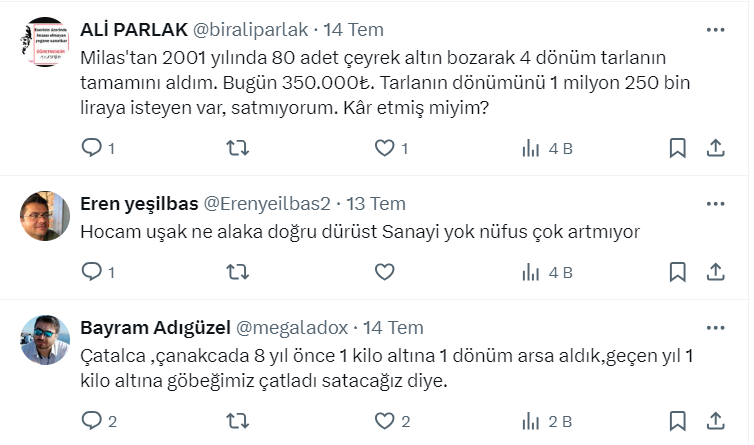The image size is (754, 445).
Task: Retweet Eren yeşilbas's tweet
Action: (238, 271)
